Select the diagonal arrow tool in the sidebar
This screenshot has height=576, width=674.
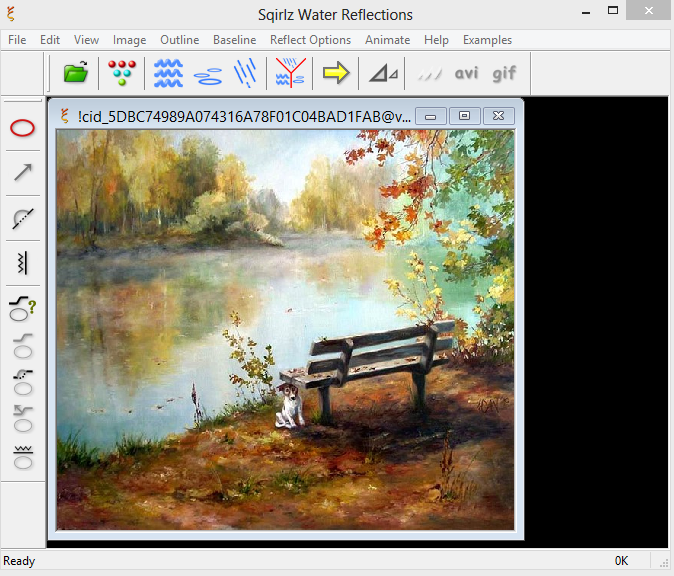23,172
